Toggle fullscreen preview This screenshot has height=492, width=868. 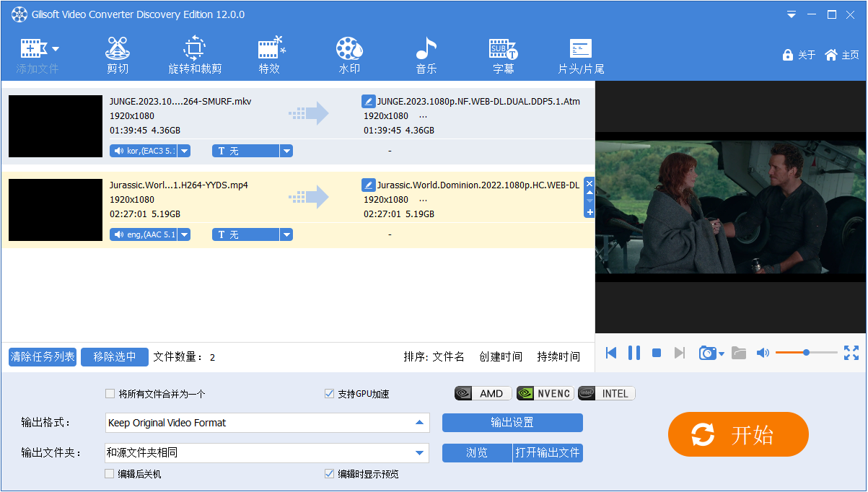(851, 353)
